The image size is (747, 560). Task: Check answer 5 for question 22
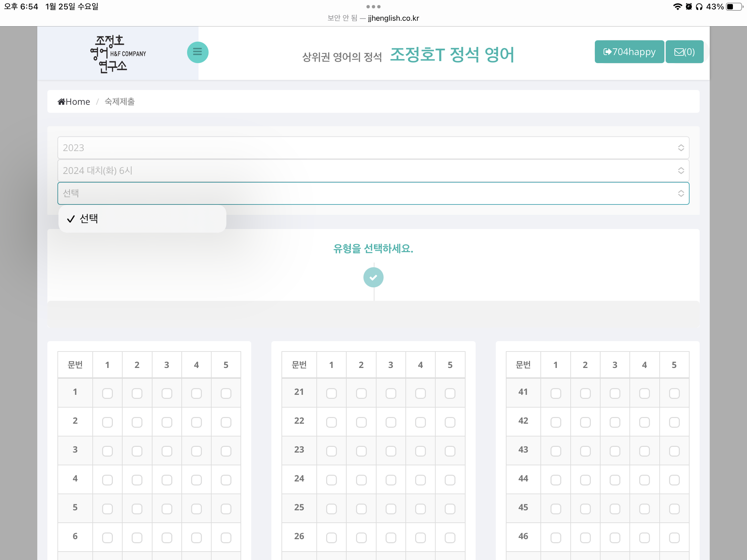coord(450,422)
